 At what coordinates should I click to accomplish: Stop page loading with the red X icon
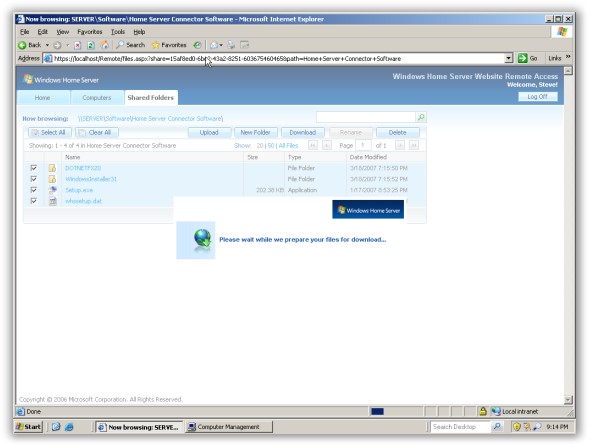pyautogui.click(x=78, y=45)
